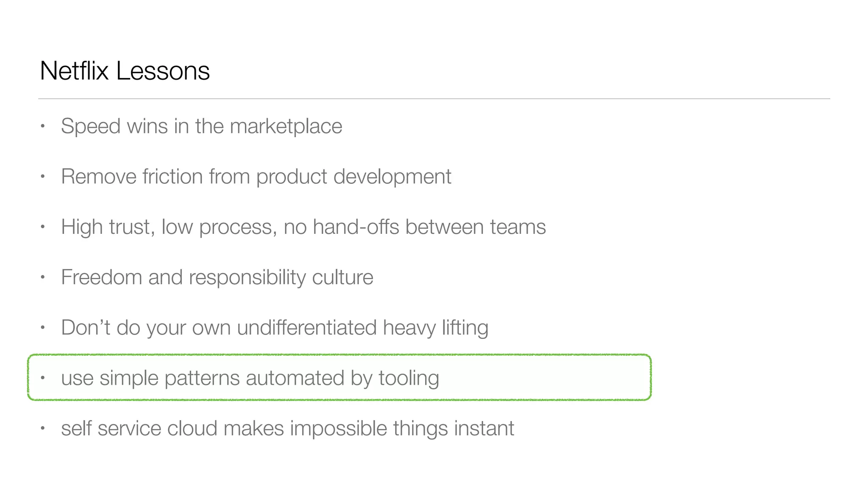Select "self service cloud makes impossible things instant"
This screenshot has width=868, height=488.
[x=287, y=428]
